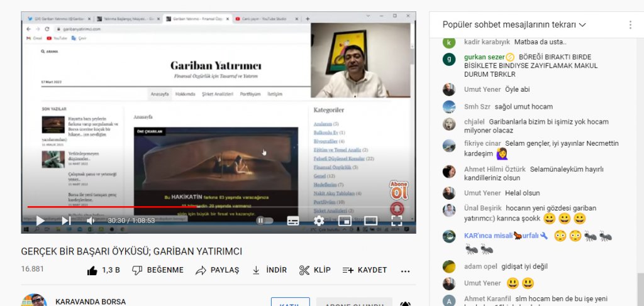Download video with İNDİR
644x306 pixels.
click(x=269, y=270)
